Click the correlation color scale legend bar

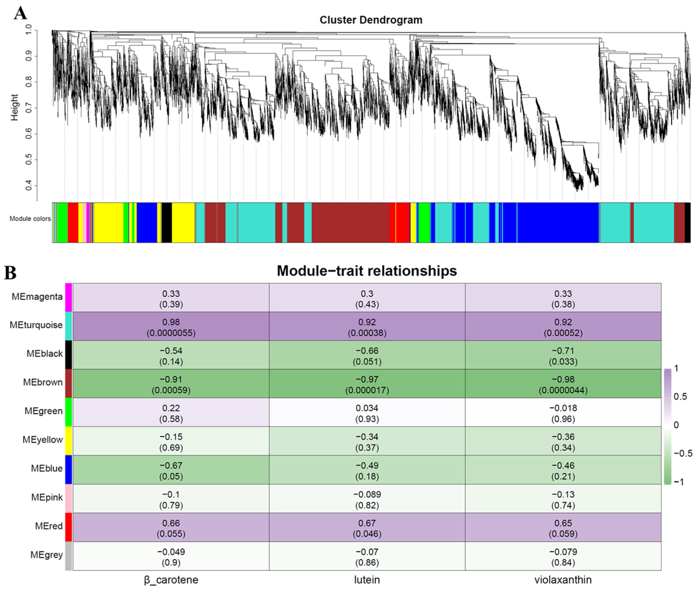pyautogui.click(x=667, y=426)
